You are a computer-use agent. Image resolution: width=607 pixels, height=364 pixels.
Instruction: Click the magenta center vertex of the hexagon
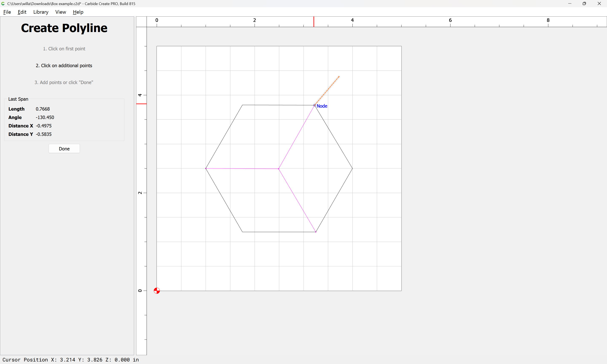279,169
